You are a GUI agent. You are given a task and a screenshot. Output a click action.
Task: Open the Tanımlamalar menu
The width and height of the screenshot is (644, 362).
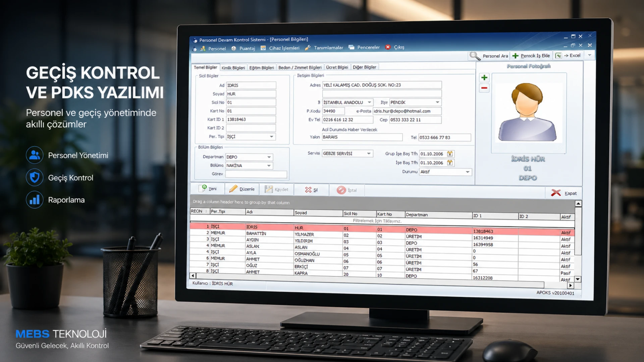pyautogui.click(x=324, y=48)
